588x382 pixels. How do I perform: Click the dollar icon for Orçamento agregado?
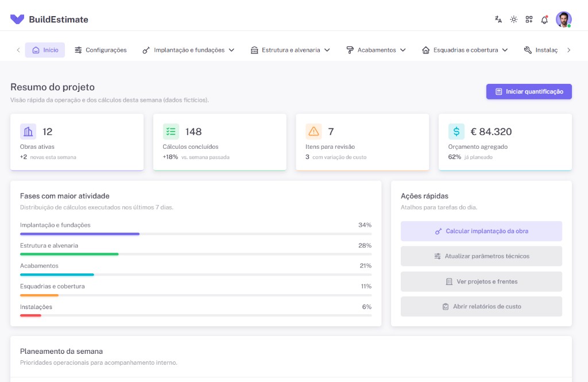(457, 132)
